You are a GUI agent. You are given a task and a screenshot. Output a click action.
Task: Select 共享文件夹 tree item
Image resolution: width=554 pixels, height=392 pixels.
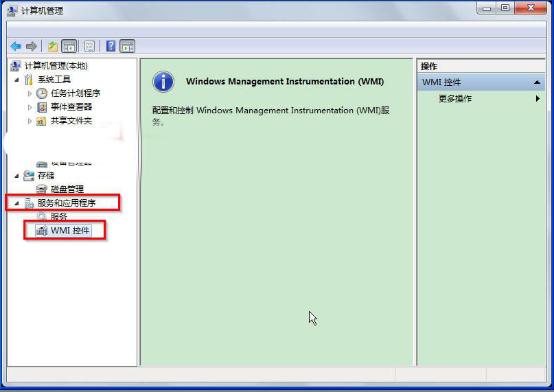71,121
